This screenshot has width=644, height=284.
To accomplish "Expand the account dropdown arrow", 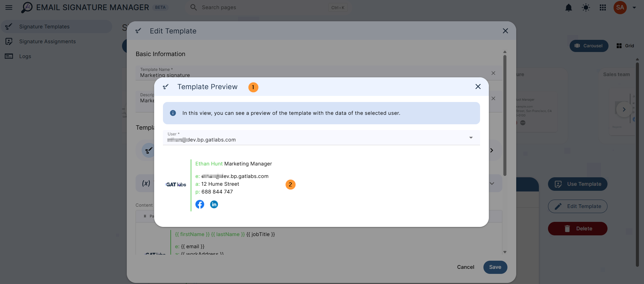I will click(x=634, y=7).
